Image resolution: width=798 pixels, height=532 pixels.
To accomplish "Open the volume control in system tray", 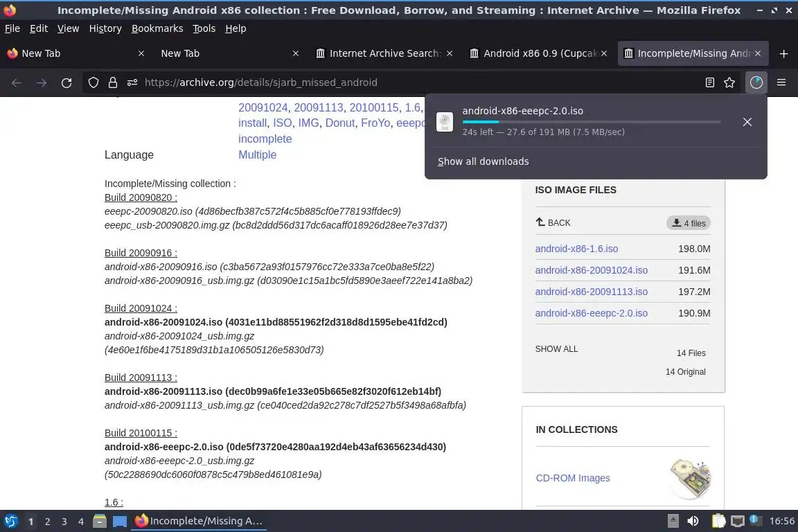I will click(x=693, y=521).
